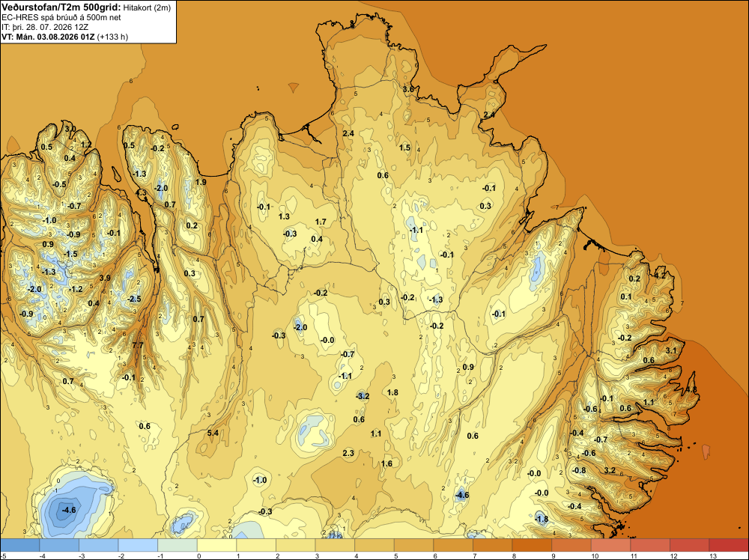
Task: Click the legend swatch between -3 and -2
Action: click(98, 545)
